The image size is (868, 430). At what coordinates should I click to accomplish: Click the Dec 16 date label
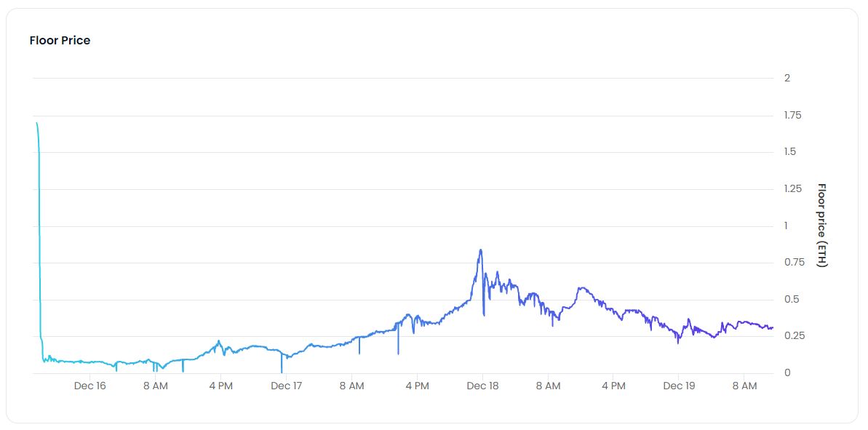89,386
